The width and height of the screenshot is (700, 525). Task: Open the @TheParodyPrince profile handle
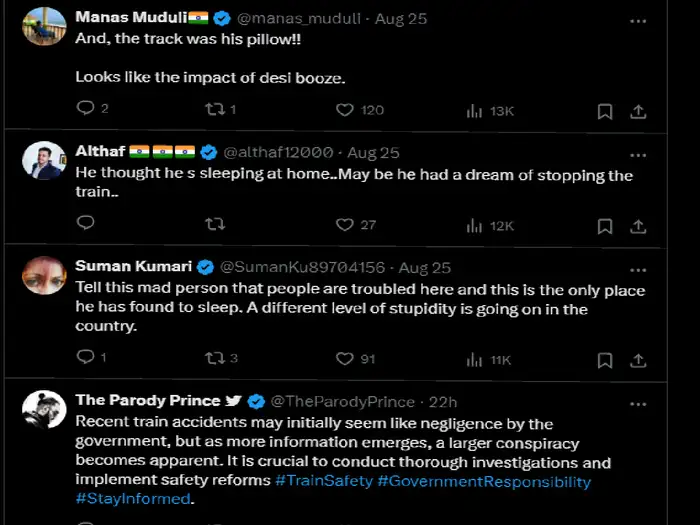point(342,401)
